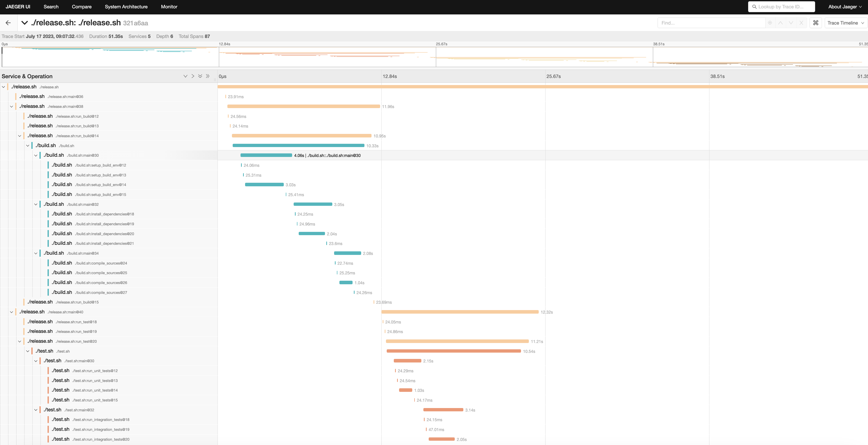Focus the Lookup by Trace ID field
The height and width of the screenshot is (445, 868).
coord(782,7)
